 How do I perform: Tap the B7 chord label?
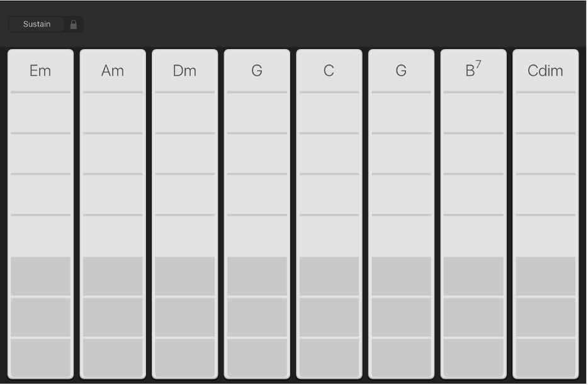(x=473, y=70)
